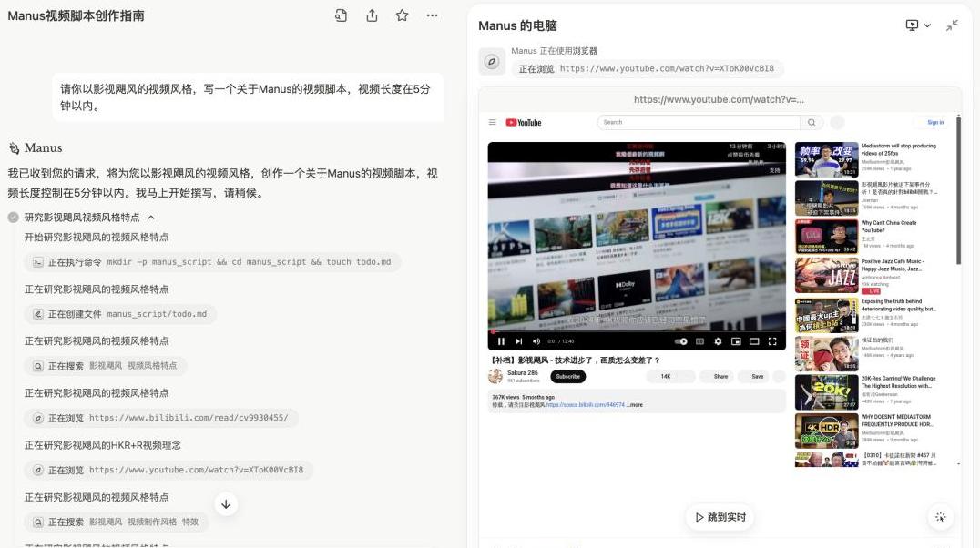This screenshot has width=980, height=548.
Task: Open the bilibili.com/read/cv9930455 browsing step
Action: coord(160,418)
